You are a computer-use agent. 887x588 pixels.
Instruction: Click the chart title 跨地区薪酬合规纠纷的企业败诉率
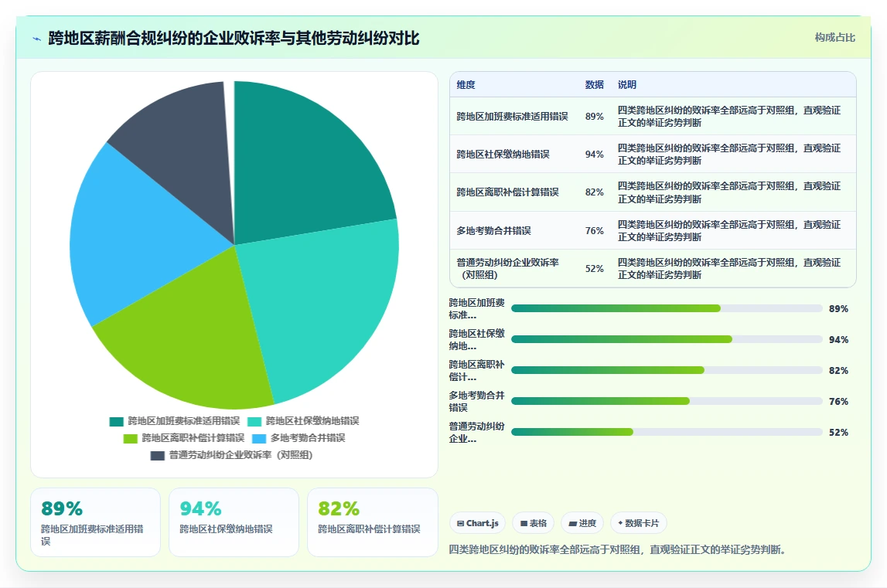[234, 39]
